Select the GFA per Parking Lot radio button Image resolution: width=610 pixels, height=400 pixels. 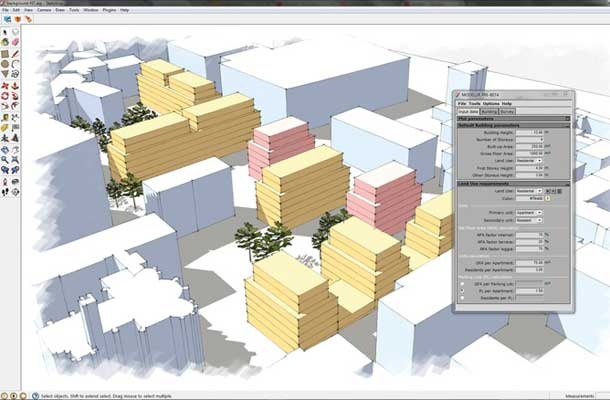click(461, 283)
